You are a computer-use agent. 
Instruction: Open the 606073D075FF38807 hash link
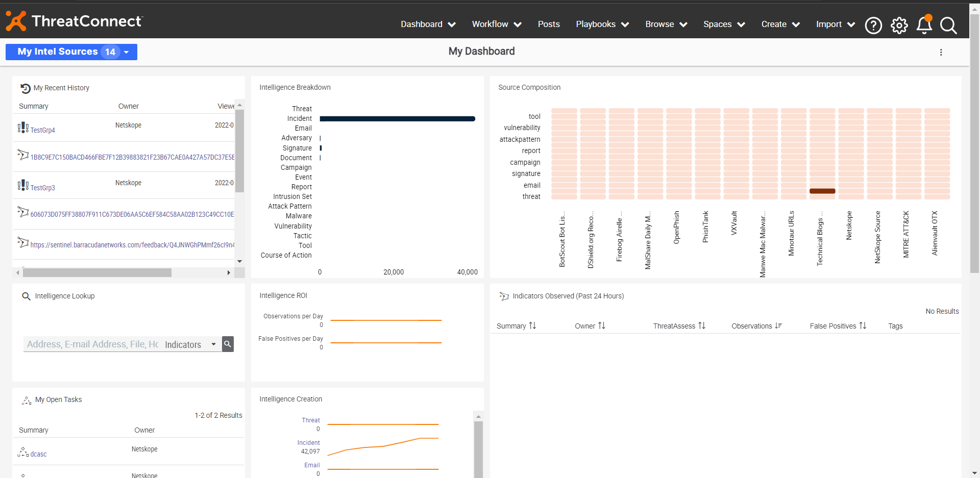pos(132,215)
